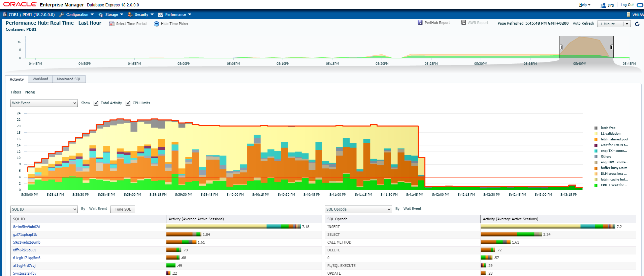
Task: Open SQL ID at1ygf4rd7cvj link
Action: pyautogui.click(x=24, y=266)
